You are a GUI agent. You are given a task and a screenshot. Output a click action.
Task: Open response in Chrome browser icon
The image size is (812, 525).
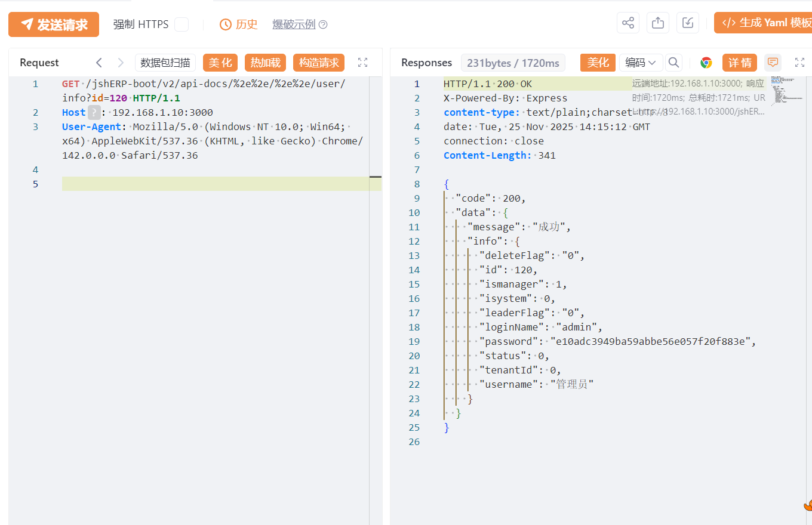[706, 63]
